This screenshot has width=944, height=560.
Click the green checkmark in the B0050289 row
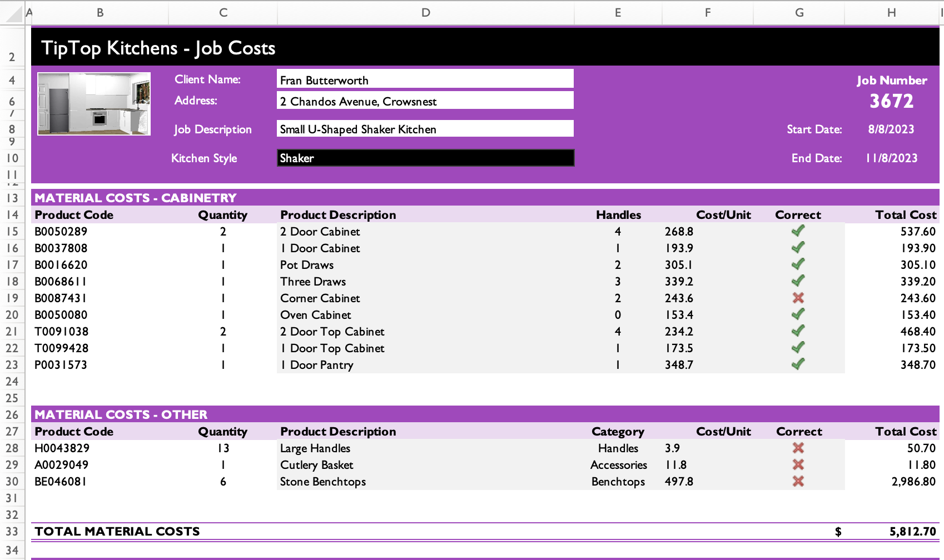click(x=798, y=231)
